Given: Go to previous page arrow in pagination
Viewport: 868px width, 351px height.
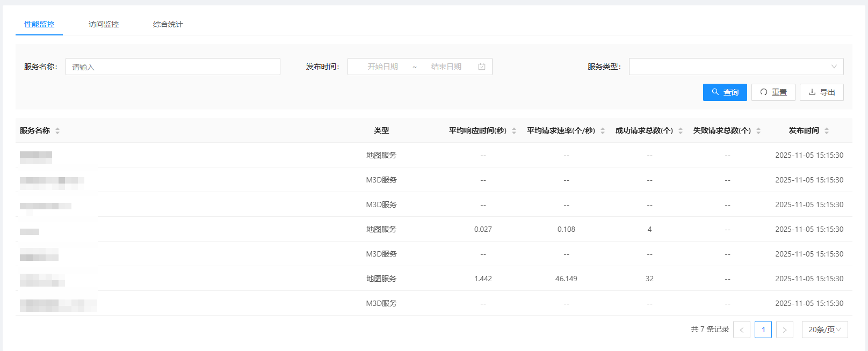Looking at the screenshot, I should [x=742, y=330].
